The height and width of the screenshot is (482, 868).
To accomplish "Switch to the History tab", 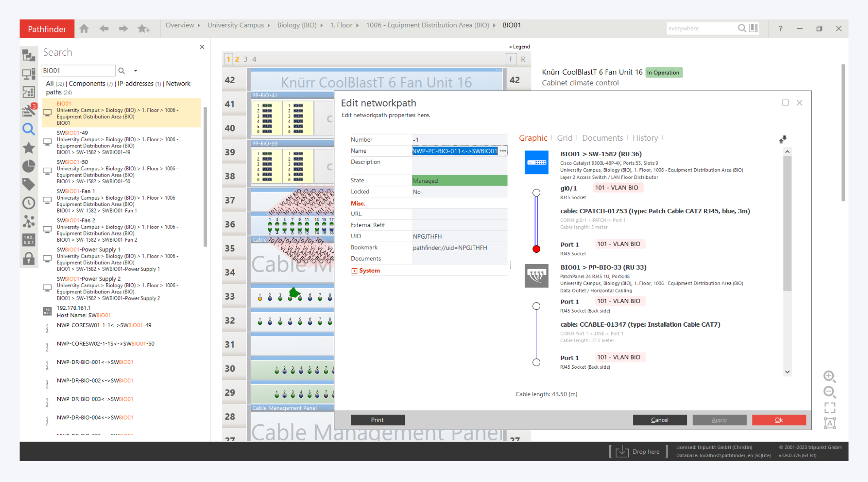I will (645, 138).
